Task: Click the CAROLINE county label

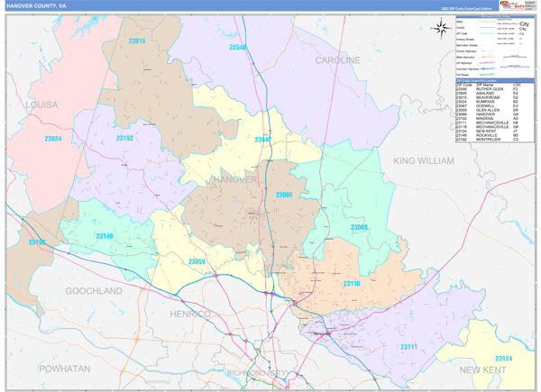Action: pyautogui.click(x=337, y=59)
